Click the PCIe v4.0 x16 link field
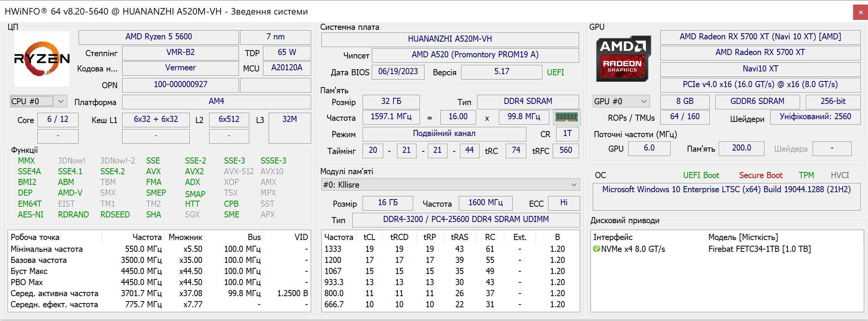This screenshot has height=321, width=868. [760, 85]
